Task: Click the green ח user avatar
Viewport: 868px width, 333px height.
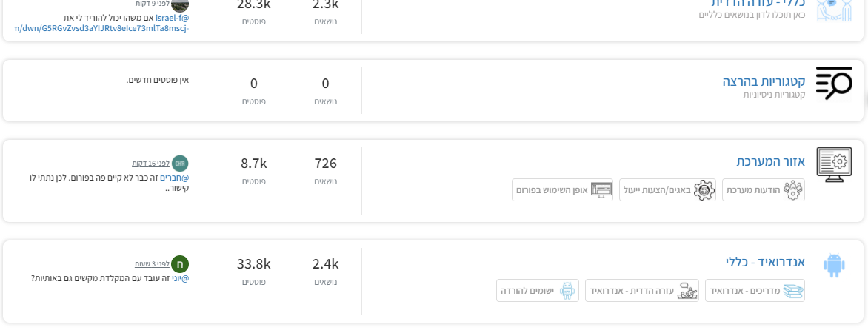Action: tap(180, 264)
